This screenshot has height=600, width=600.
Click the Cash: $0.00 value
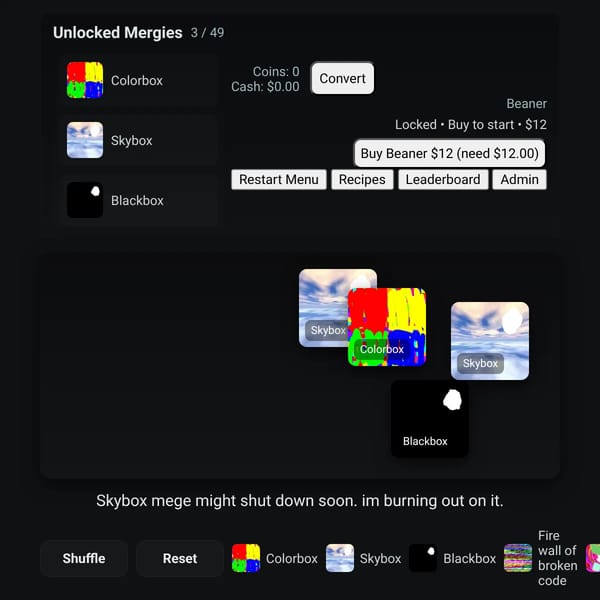[265, 86]
